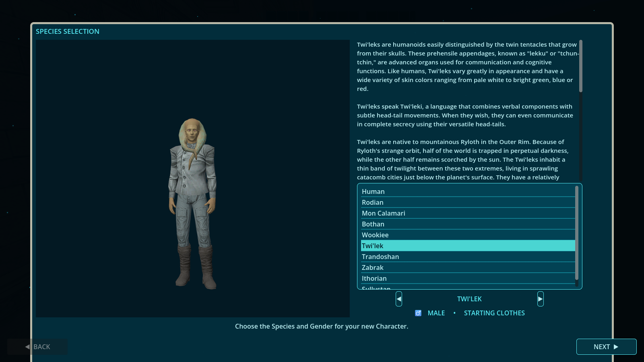Go BACK to previous screen

[x=37, y=347]
